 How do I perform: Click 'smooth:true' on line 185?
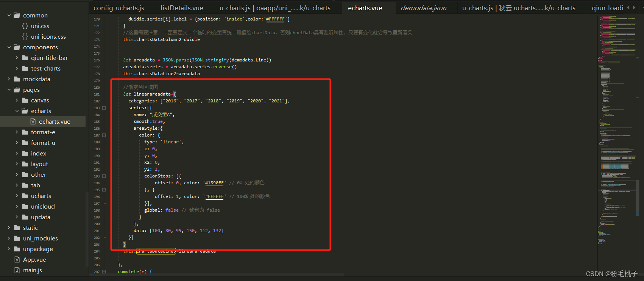pyautogui.click(x=149, y=121)
